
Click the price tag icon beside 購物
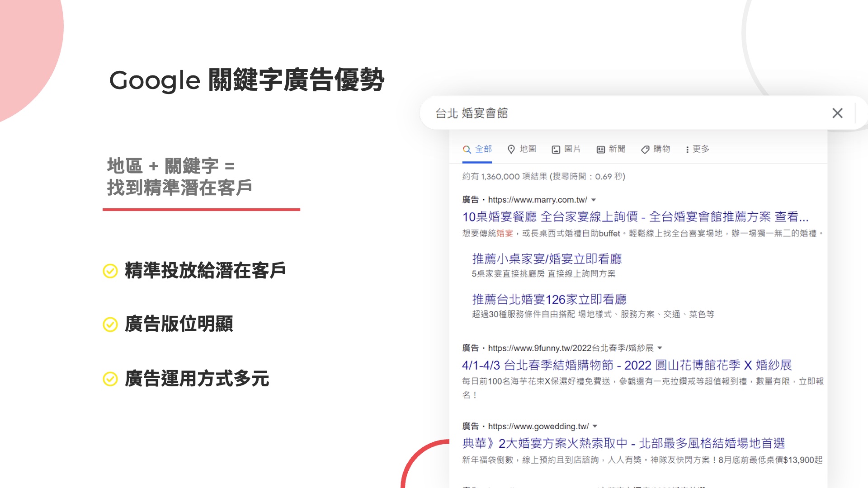pos(645,150)
